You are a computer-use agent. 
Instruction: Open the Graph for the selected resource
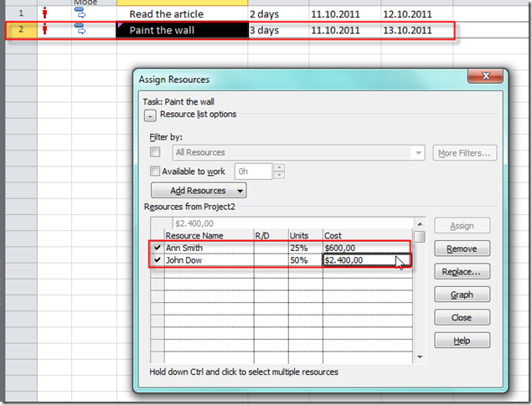[462, 295]
